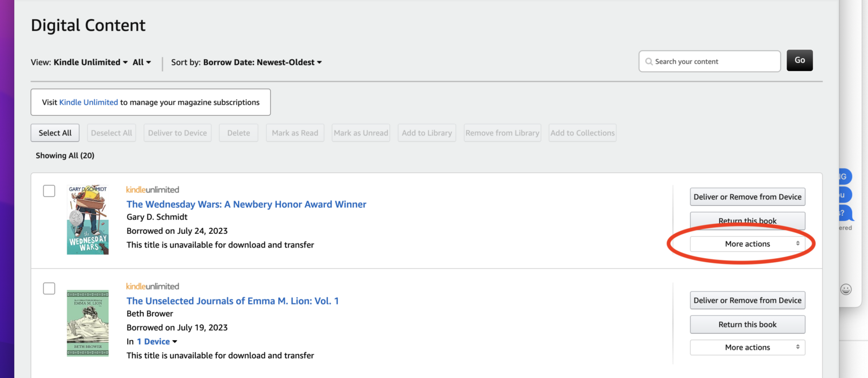Click the Select All button

(55, 133)
